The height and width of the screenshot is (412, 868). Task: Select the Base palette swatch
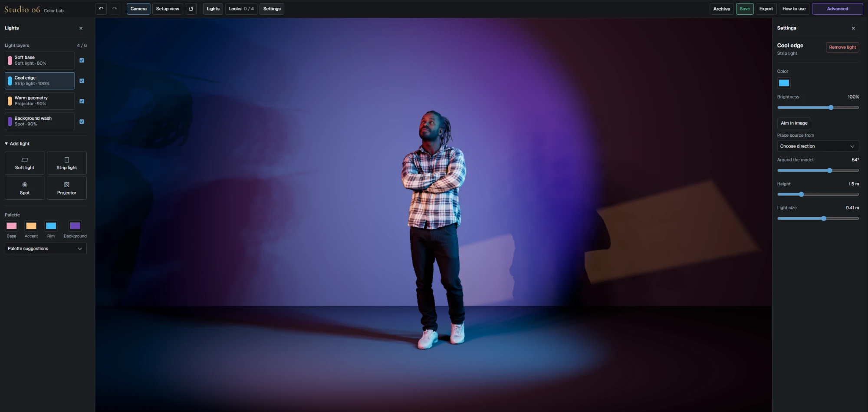point(12,226)
